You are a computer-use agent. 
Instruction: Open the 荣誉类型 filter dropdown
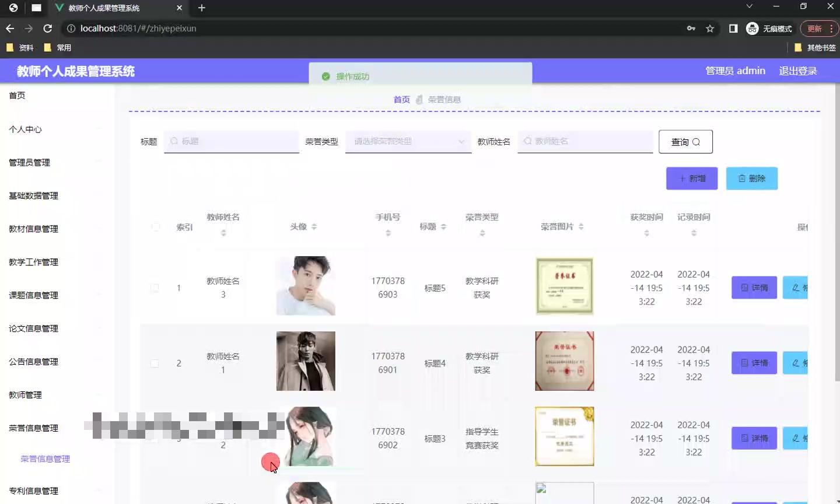tap(408, 142)
